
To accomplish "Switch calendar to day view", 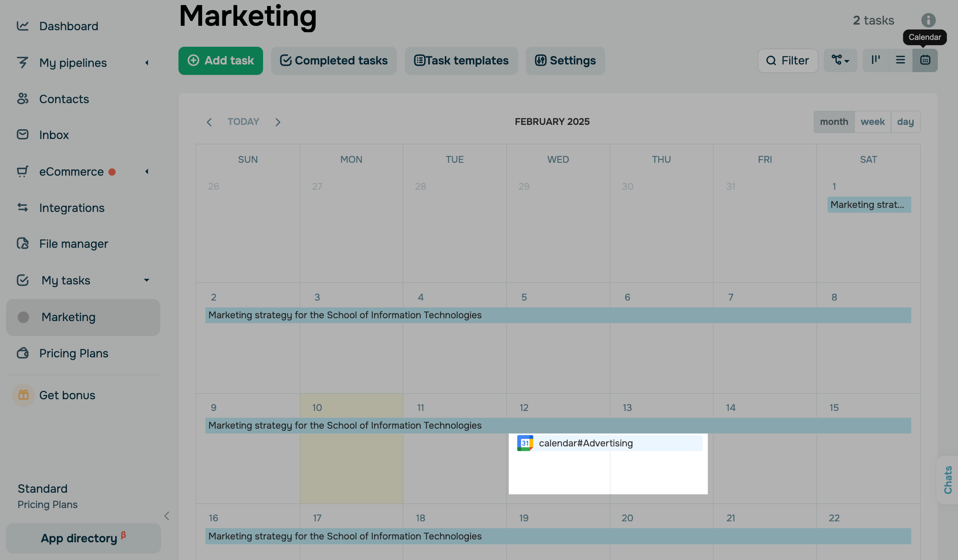I will [905, 122].
